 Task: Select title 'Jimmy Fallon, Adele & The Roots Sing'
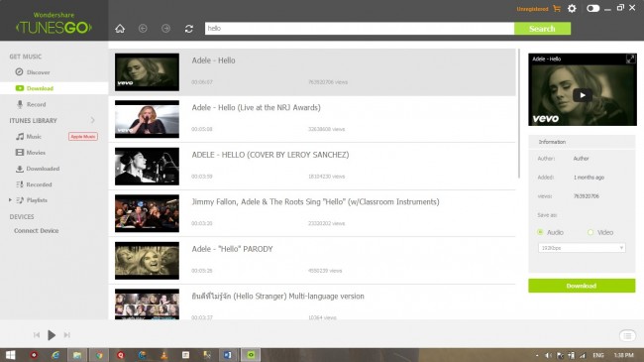315,201
